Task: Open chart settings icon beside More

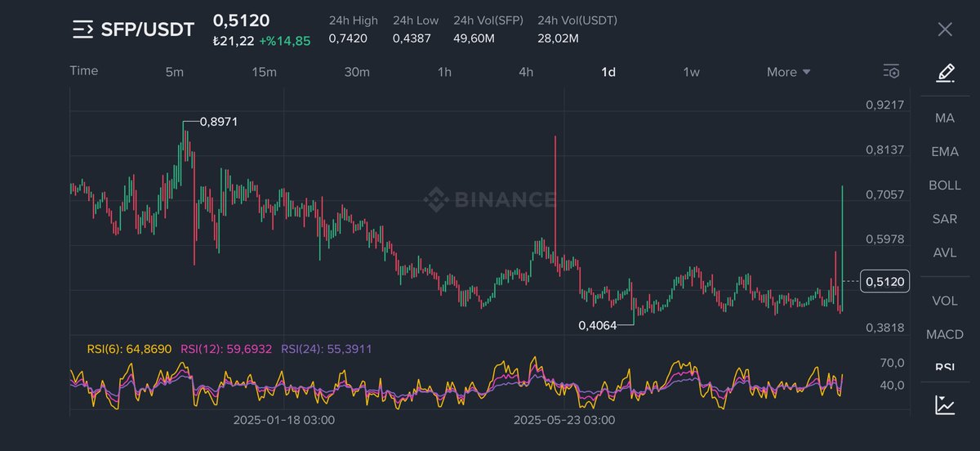Action: tap(891, 72)
